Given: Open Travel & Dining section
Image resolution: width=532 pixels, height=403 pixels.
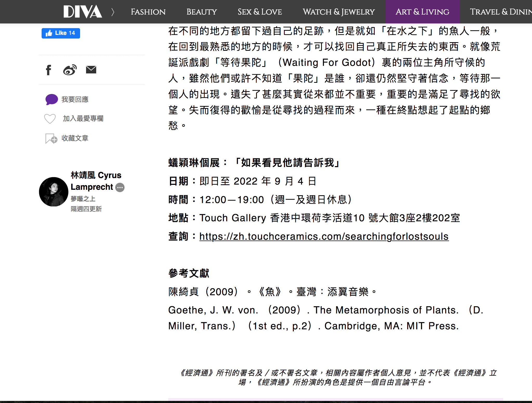Looking at the screenshot, I should tap(500, 12).
